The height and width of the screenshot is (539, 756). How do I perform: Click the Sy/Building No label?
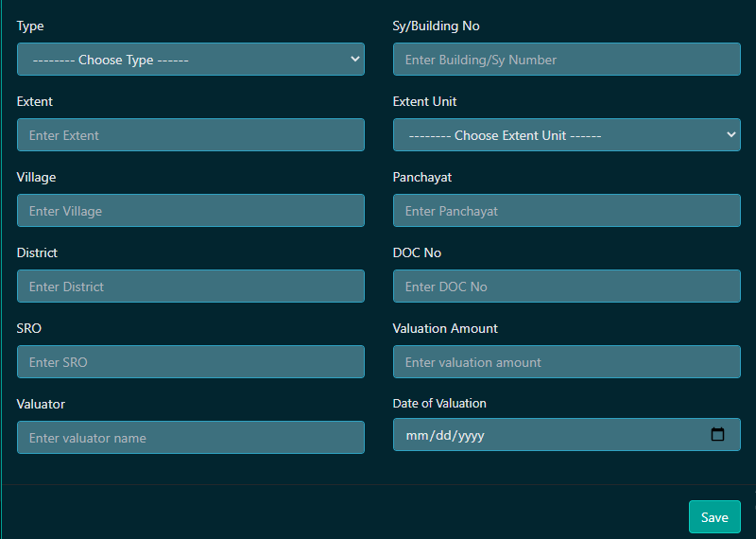(x=436, y=26)
